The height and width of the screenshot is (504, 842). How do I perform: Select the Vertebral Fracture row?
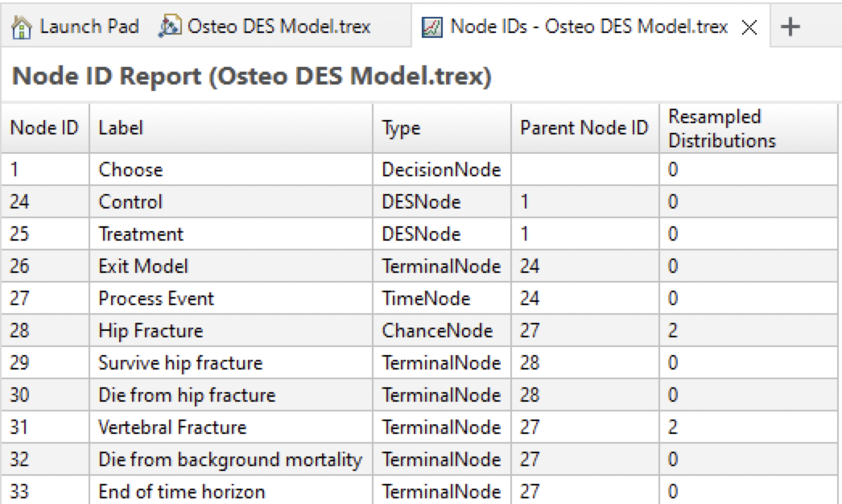241,427
